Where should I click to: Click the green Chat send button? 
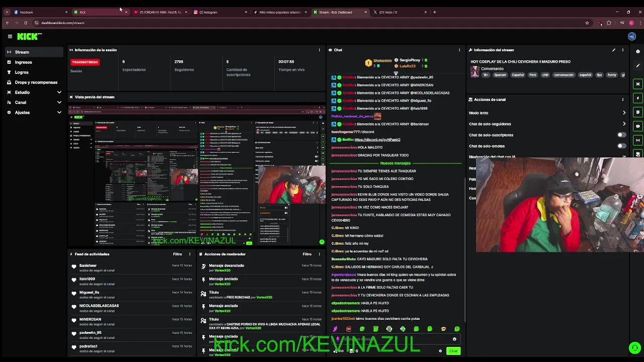tap(453, 351)
